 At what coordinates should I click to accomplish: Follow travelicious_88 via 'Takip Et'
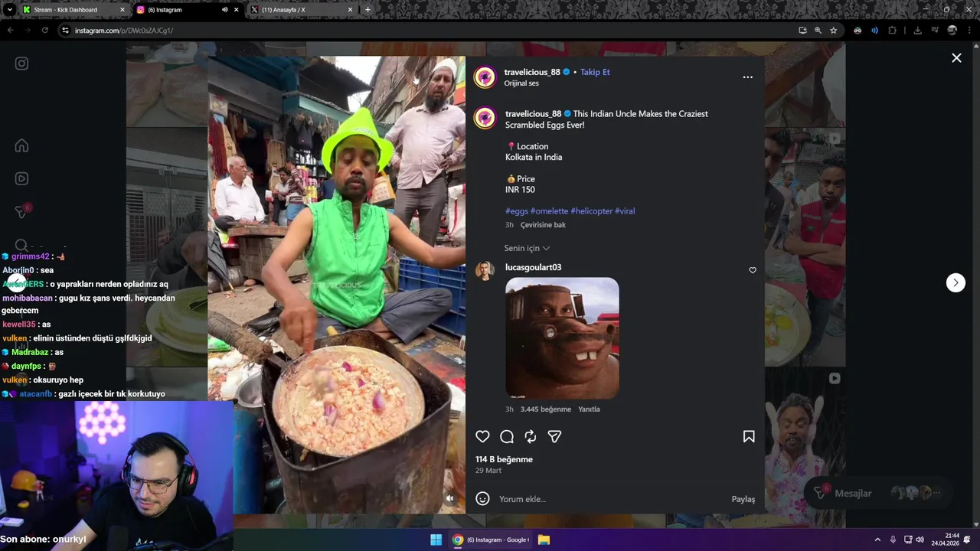(x=595, y=72)
